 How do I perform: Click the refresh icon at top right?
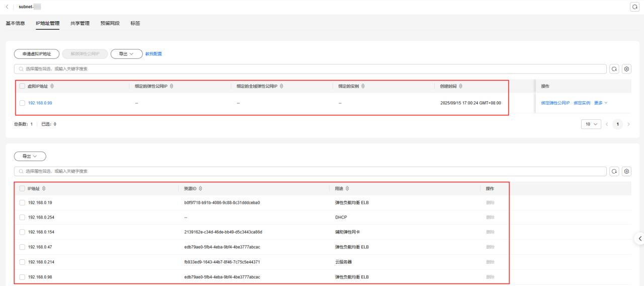[634, 7]
